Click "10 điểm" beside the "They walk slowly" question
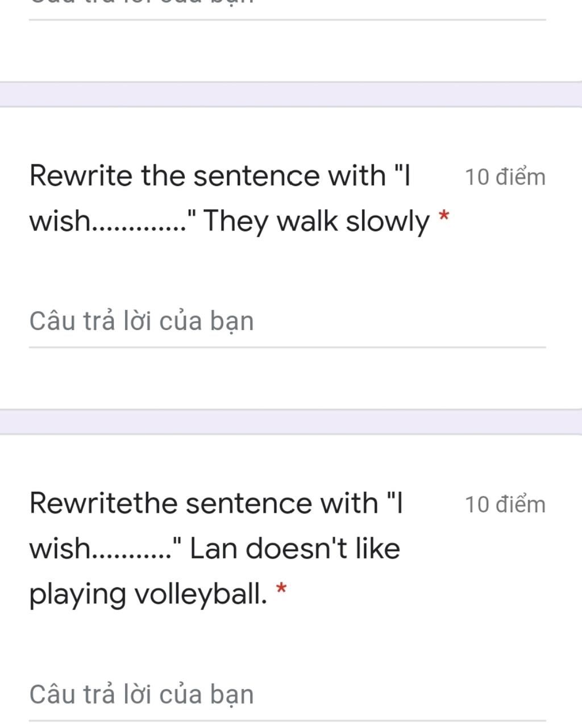 tap(505, 177)
